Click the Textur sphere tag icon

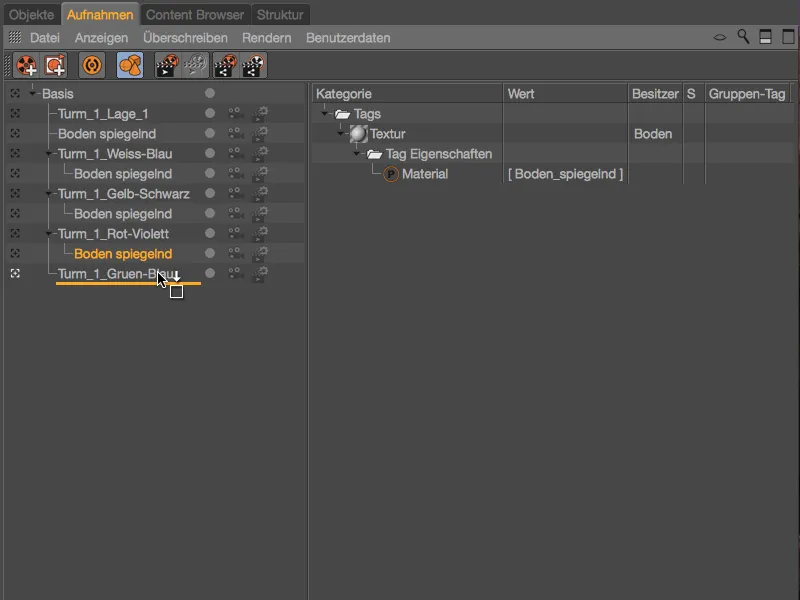point(358,134)
